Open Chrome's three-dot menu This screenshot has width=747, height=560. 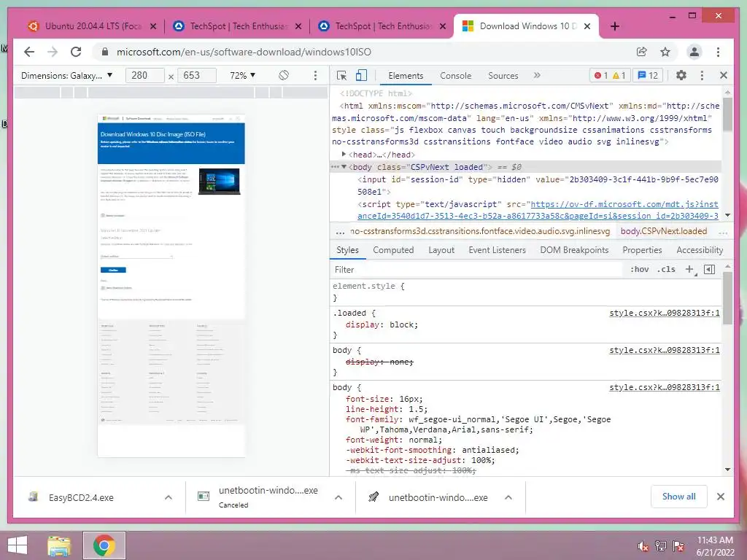(718, 52)
